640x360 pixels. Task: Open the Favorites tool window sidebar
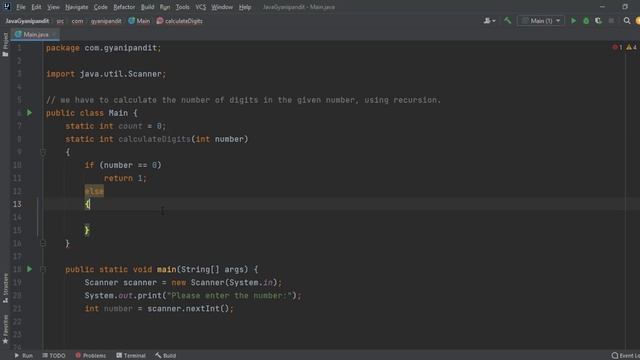5,329
